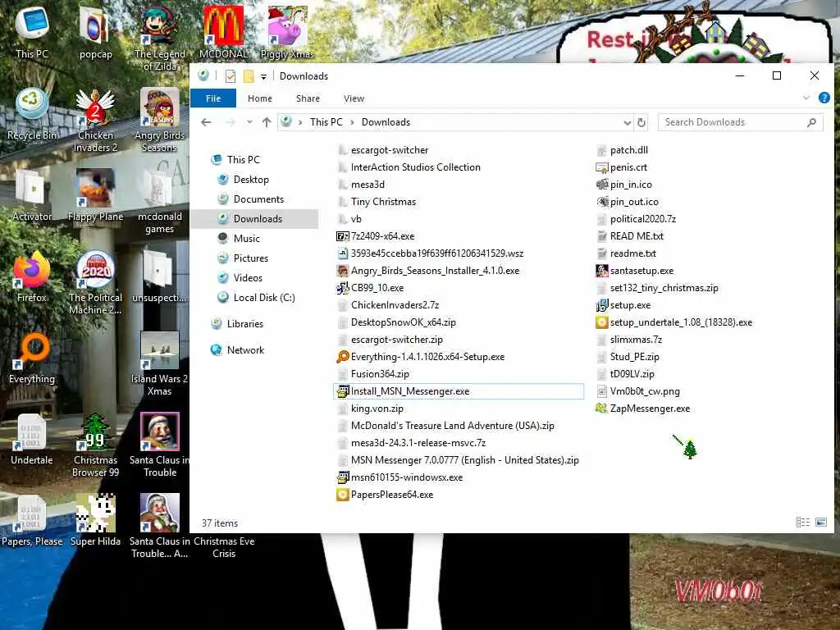This screenshot has height=630, width=840.
Task: Select Local Disk (C:) in sidebar
Action: coord(264,297)
